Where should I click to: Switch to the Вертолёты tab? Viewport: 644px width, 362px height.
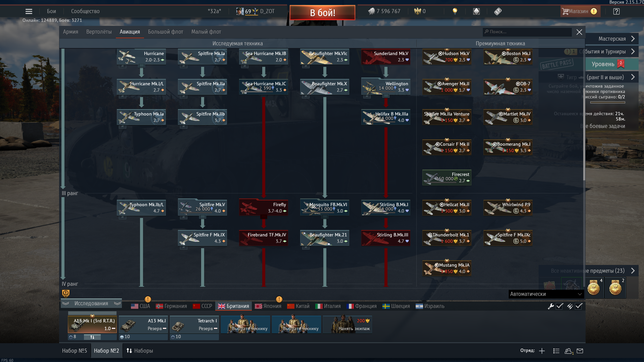[99, 32]
